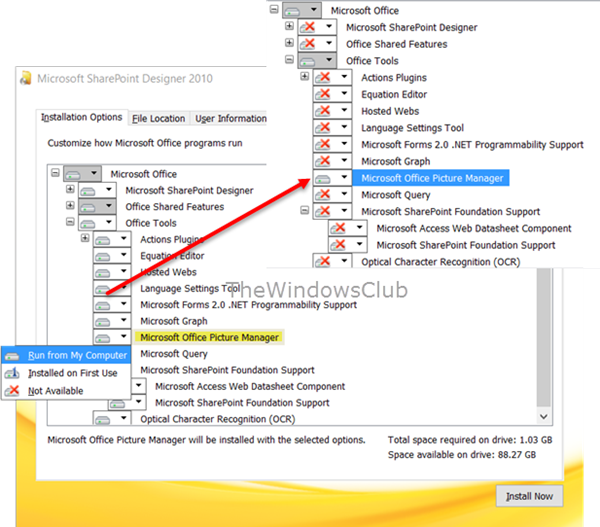Select yellow-highlighted Microsoft Office Picture Manager label
Image resolution: width=600 pixels, height=527 pixels.
209,338
